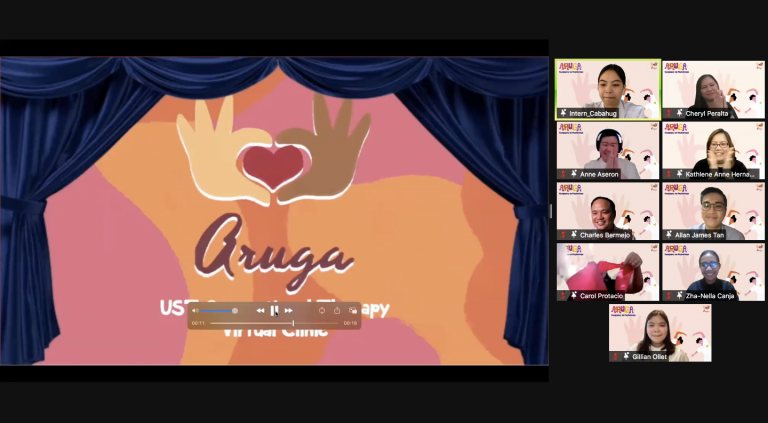Click the muted mic icon for Zha-Nella Canja
Viewport: 768px width, 423px height.
coord(668,296)
